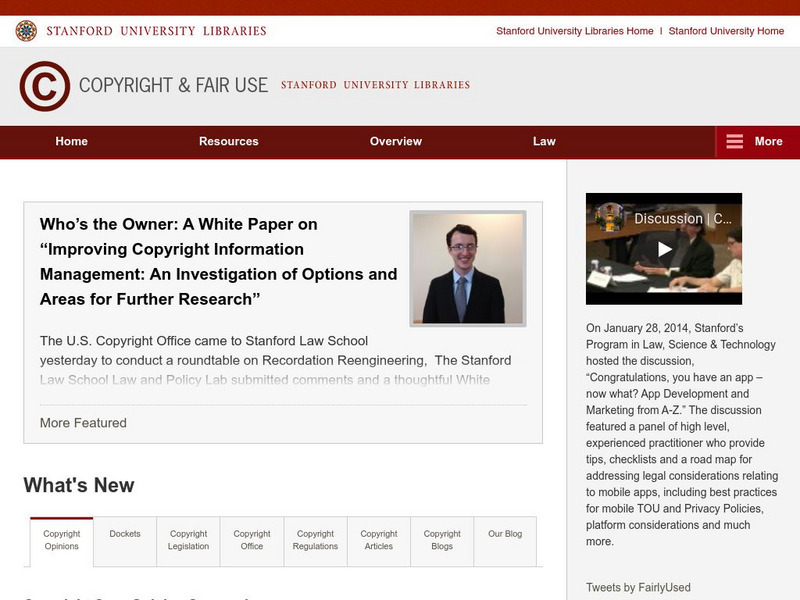Select Home in the navigation bar
This screenshot has height=600, width=800.
[x=71, y=141]
